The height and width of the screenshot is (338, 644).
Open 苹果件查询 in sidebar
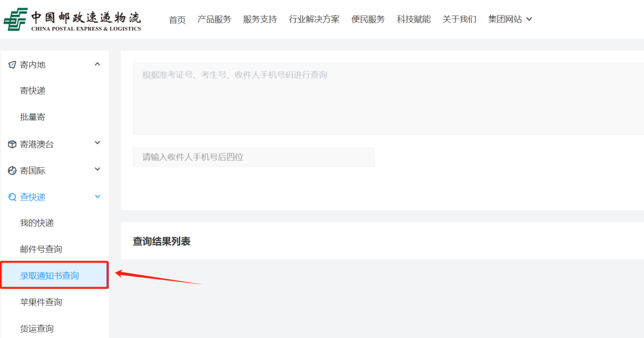[41, 302]
